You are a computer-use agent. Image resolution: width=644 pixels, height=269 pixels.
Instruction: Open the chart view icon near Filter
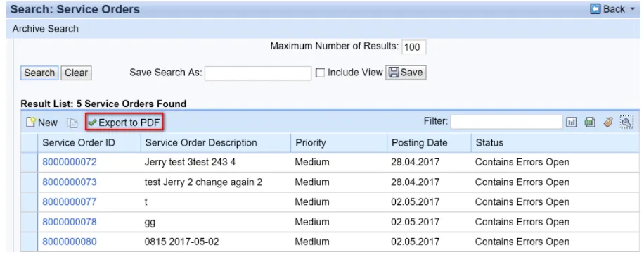572,122
